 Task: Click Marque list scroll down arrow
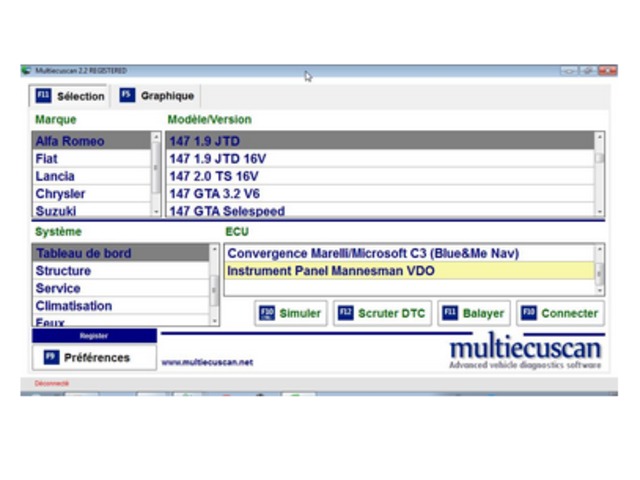(156, 212)
